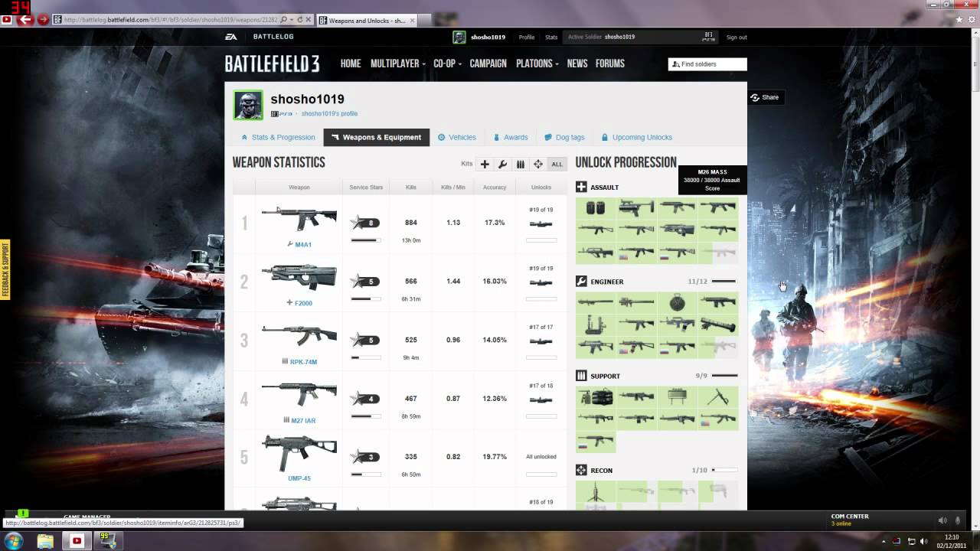Open the Multiplayer dropdown menu
980x551 pixels.
[398, 64]
